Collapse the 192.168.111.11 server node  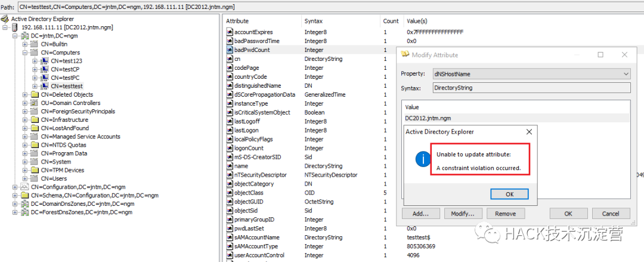[5, 27]
